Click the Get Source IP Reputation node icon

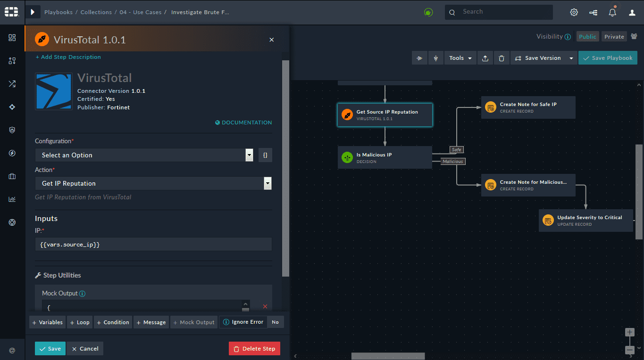click(x=347, y=115)
